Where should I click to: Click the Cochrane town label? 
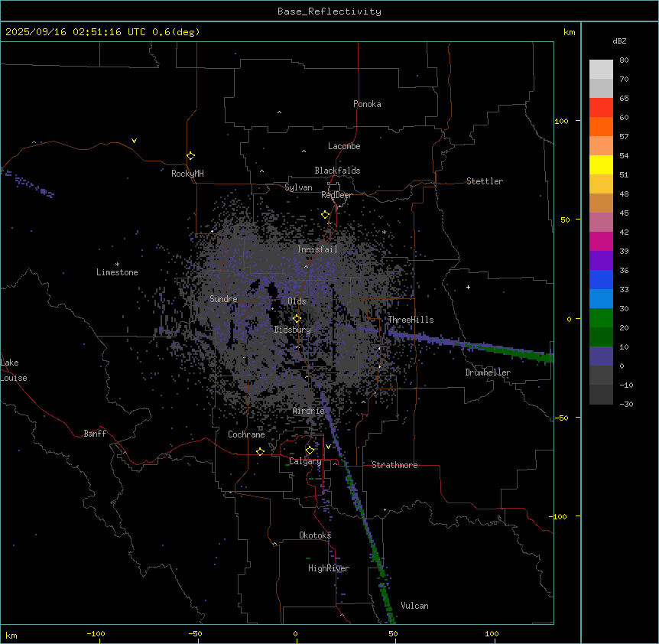coord(246,434)
